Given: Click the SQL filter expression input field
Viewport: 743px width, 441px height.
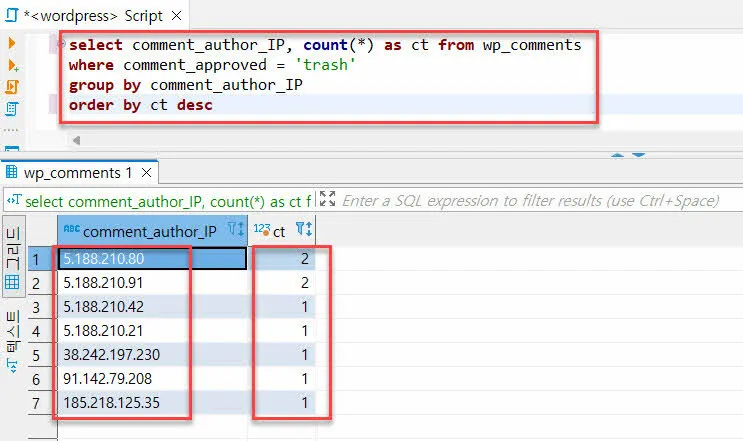Looking at the screenshot, I should 530,200.
